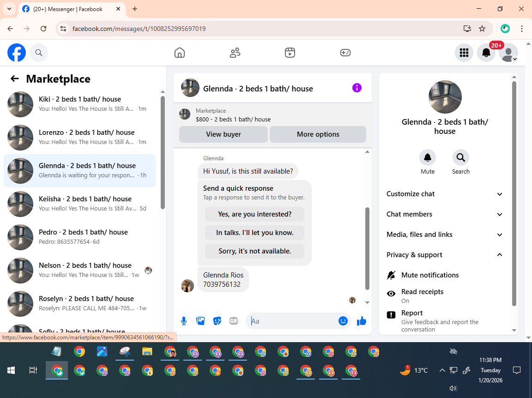Record a voice clip with microphone icon
The height and width of the screenshot is (398, 532).
point(183,321)
